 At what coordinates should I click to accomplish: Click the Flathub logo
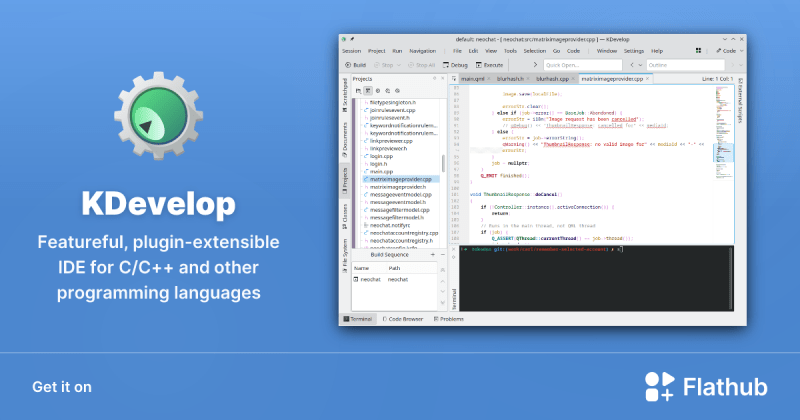coord(706,386)
